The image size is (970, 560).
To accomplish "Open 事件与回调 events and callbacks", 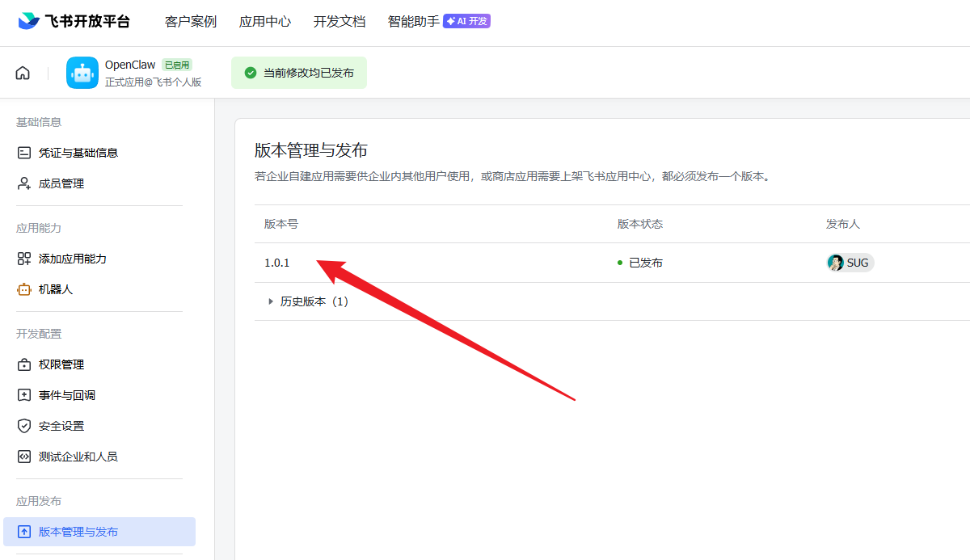I will coord(66,395).
